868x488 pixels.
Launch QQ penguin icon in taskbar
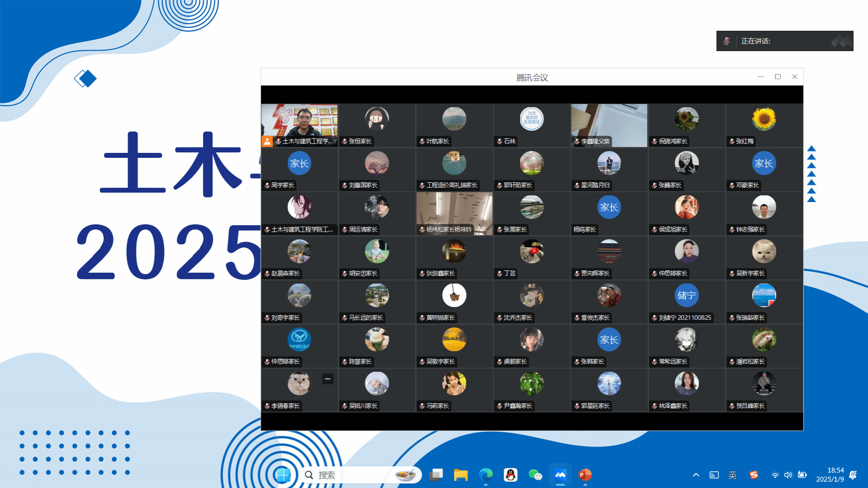point(510,475)
